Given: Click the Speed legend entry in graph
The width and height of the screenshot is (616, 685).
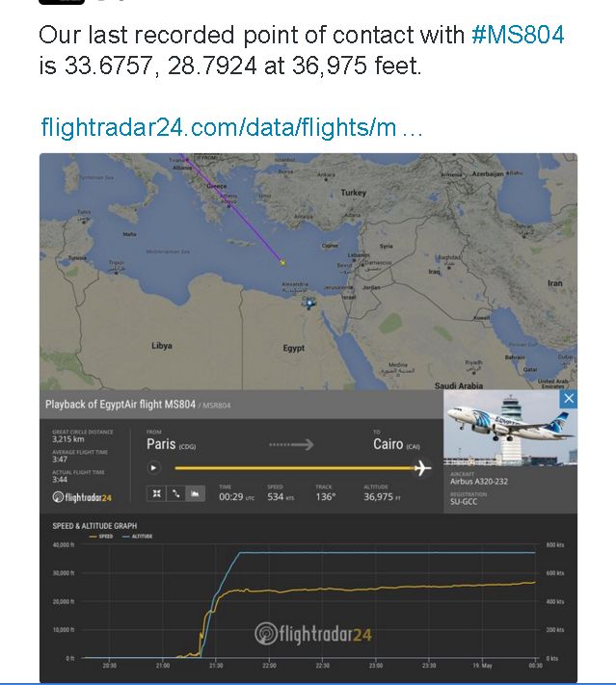Looking at the screenshot, I should tap(101, 536).
